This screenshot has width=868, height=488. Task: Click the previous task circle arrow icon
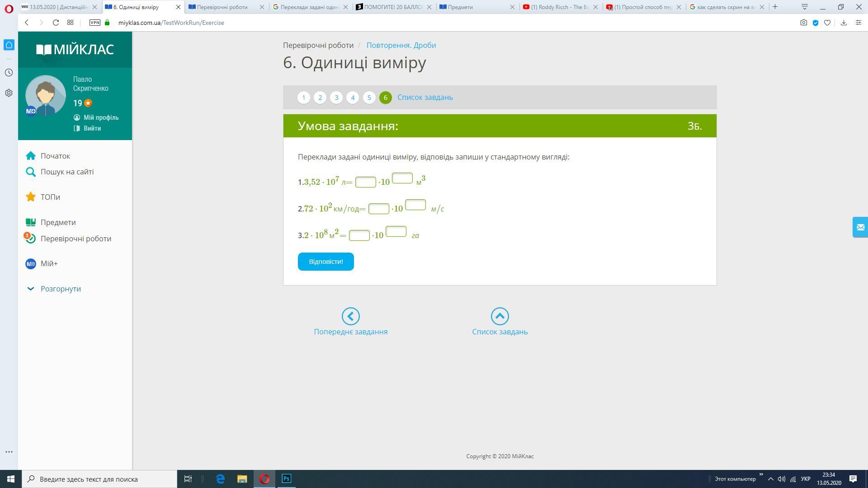click(350, 316)
